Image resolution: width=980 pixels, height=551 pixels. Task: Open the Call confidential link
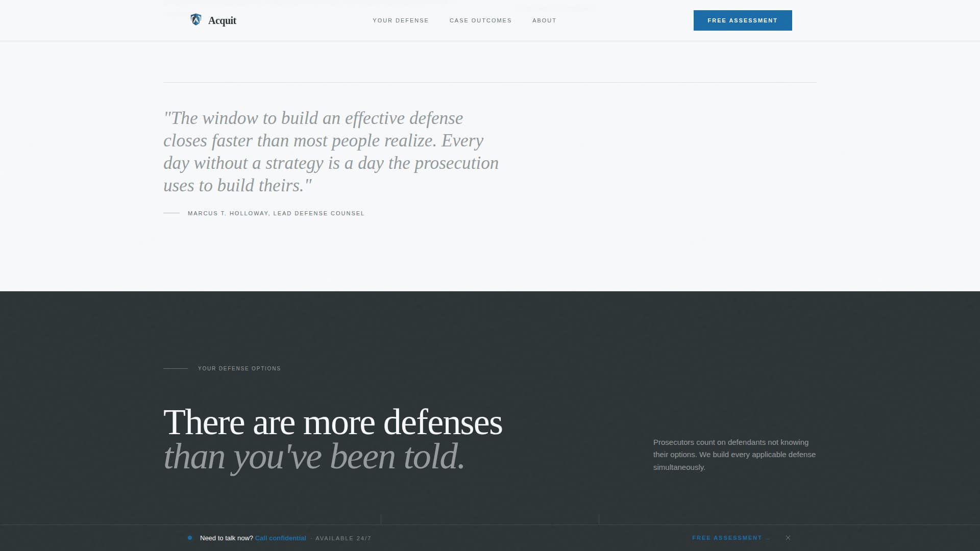point(280,538)
